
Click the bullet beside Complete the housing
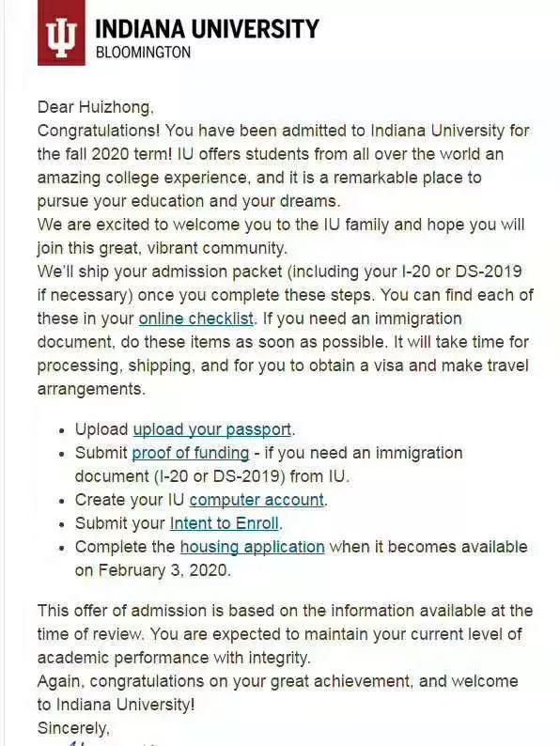[x=61, y=548]
